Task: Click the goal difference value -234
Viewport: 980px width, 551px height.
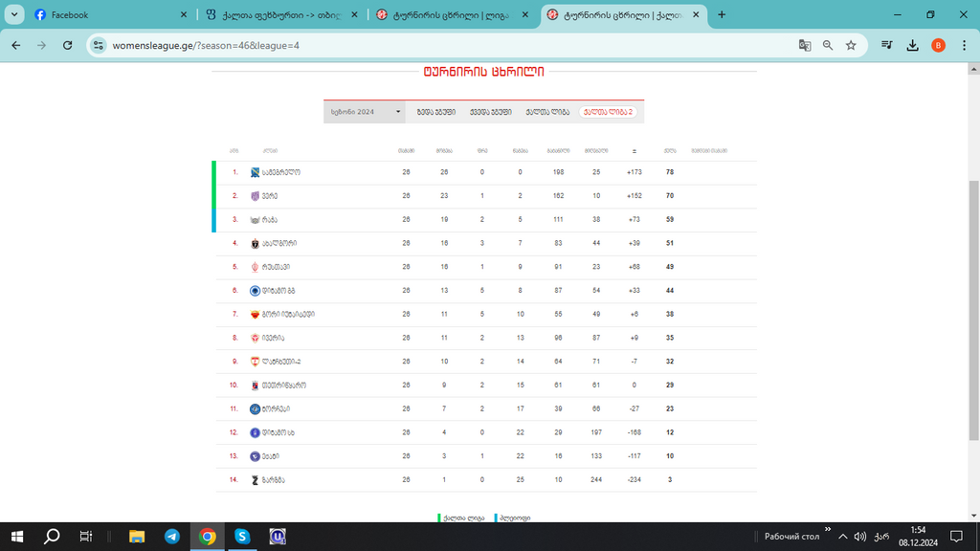Action: [x=635, y=480]
